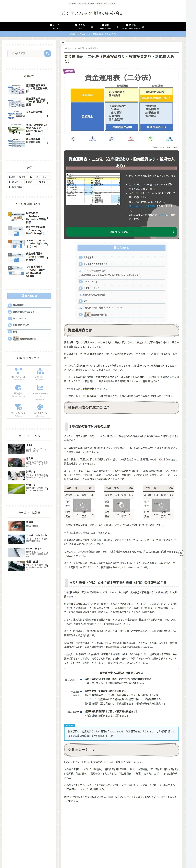Click the round scroll-to-top arrow button
The image size is (196, 868).
182,553
